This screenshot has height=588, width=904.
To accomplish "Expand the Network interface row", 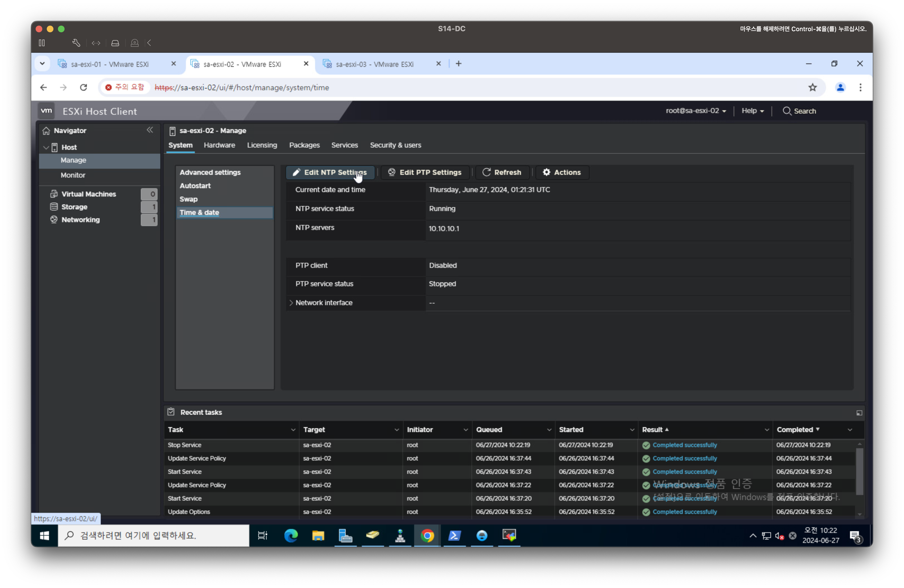I will 291,303.
